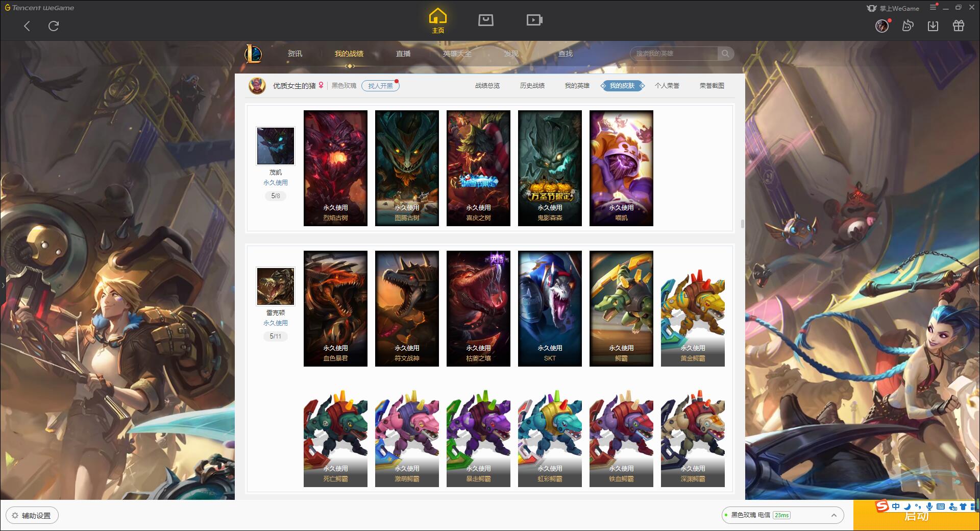Switch to the 直播 tab
This screenshot has width=980, height=531.
click(403, 54)
